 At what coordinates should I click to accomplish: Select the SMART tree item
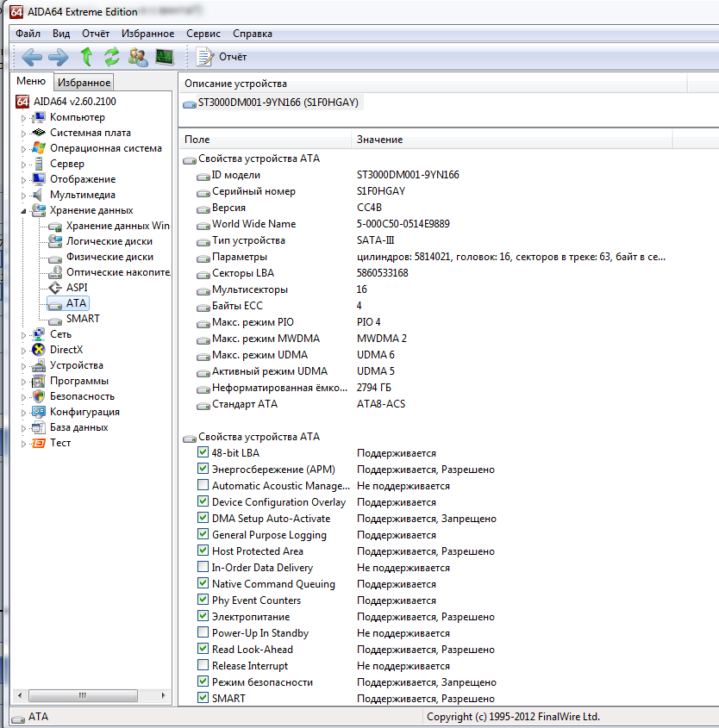pyautogui.click(x=83, y=319)
